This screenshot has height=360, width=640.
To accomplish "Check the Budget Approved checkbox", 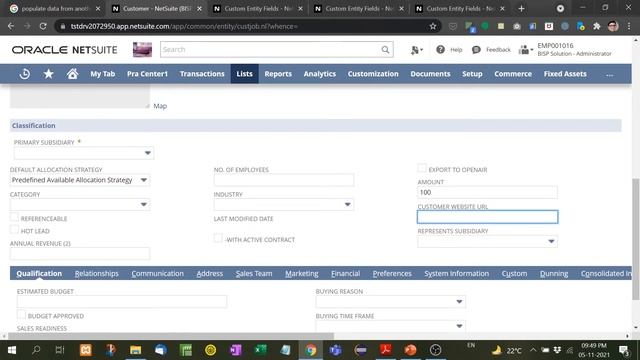I will pos(21,315).
